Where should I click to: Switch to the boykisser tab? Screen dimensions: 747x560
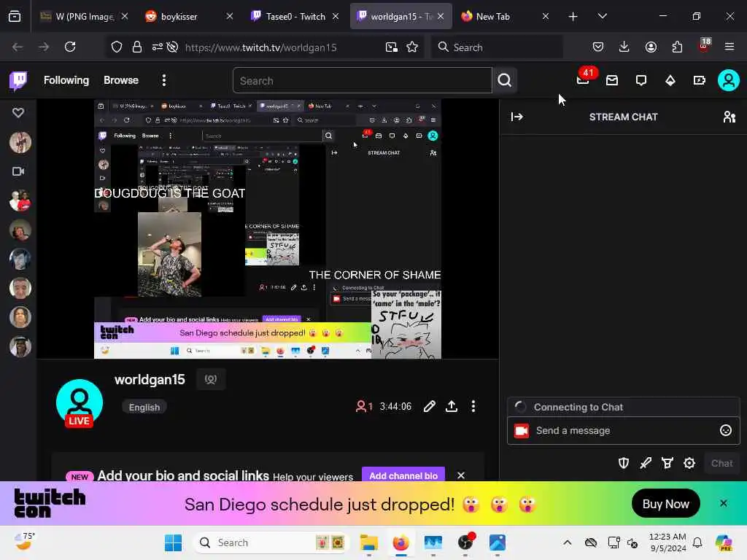189,17
